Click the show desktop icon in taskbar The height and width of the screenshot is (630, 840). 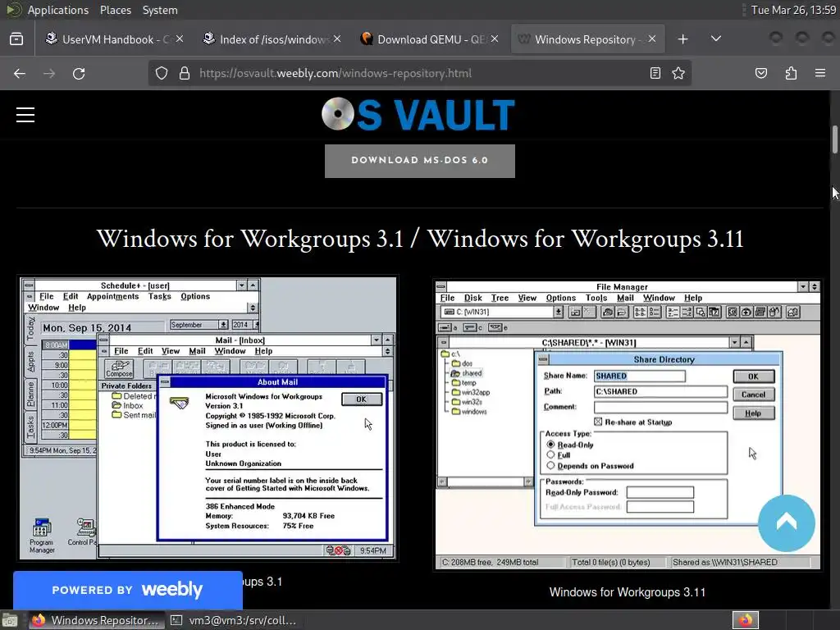[10, 620]
